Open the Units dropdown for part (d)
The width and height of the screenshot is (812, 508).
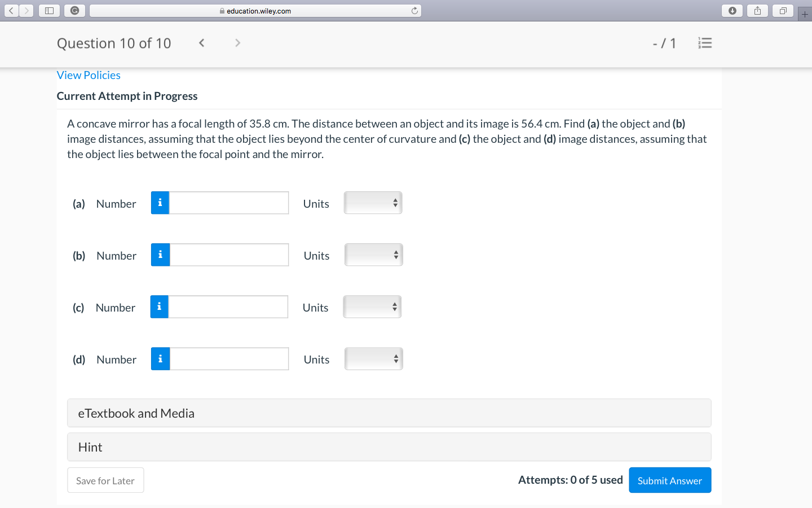373,358
